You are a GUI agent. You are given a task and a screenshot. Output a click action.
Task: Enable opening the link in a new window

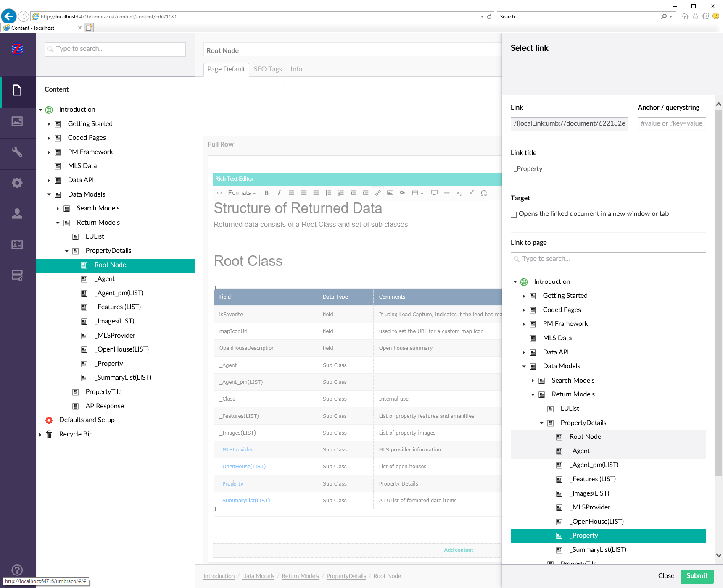click(x=514, y=215)
